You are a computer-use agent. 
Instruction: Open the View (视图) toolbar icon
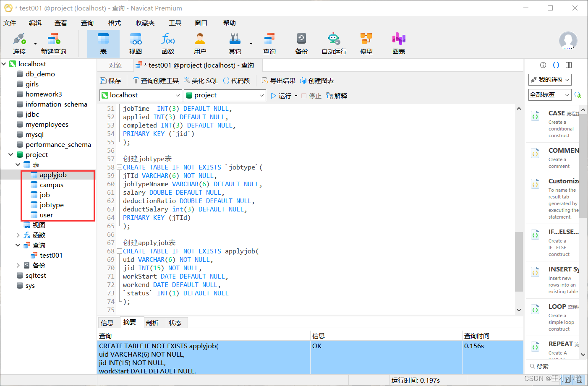point(136,44)
